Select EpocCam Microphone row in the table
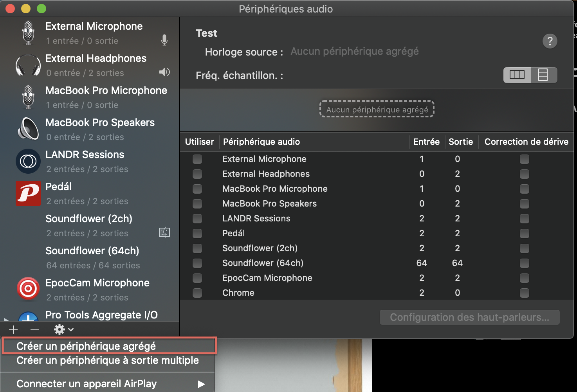This screenshot has height=392, width=577. coord(377,278)
